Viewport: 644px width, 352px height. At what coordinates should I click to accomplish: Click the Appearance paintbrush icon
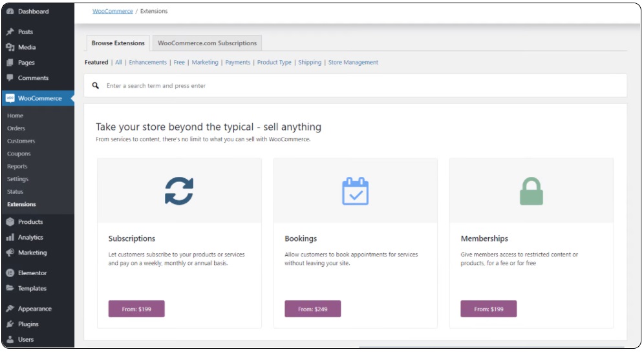point(10,309)
